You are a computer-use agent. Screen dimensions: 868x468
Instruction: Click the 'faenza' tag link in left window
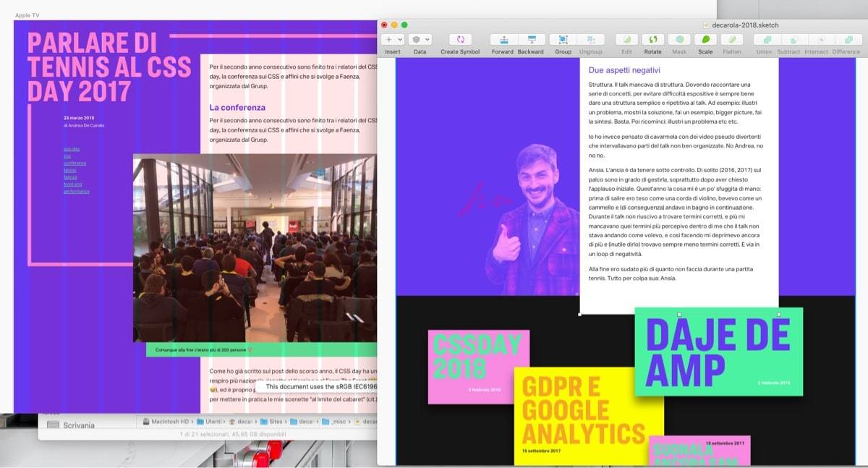coord(70,177)
